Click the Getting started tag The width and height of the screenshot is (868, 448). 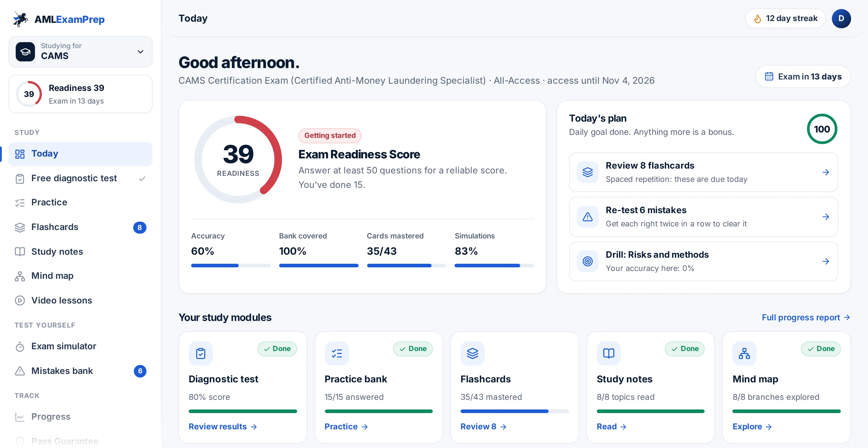[x=329, y=135]
